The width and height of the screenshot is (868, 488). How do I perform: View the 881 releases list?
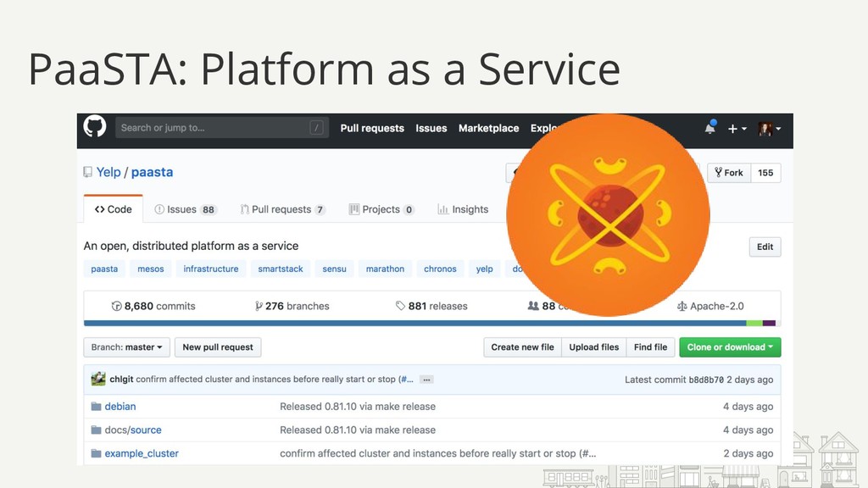[x=431, y=306]
